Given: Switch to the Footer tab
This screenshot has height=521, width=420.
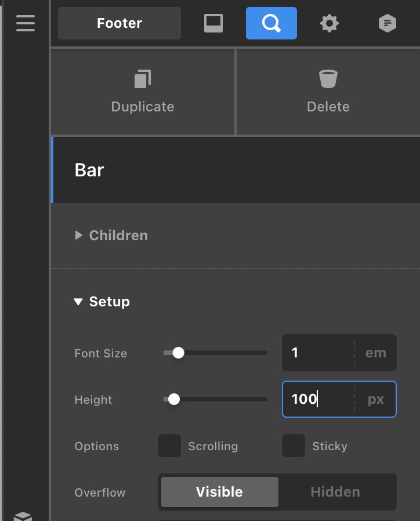Looking at the screenshot, I should tap(120, 23).
